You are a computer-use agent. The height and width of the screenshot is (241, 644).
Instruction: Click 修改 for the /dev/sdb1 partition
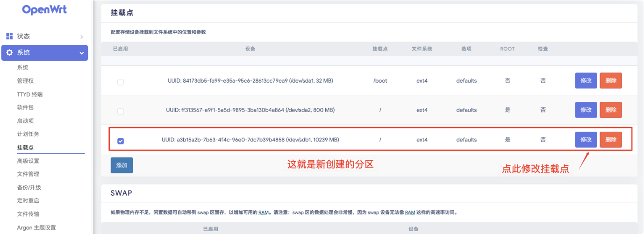(x=586, y=140)
